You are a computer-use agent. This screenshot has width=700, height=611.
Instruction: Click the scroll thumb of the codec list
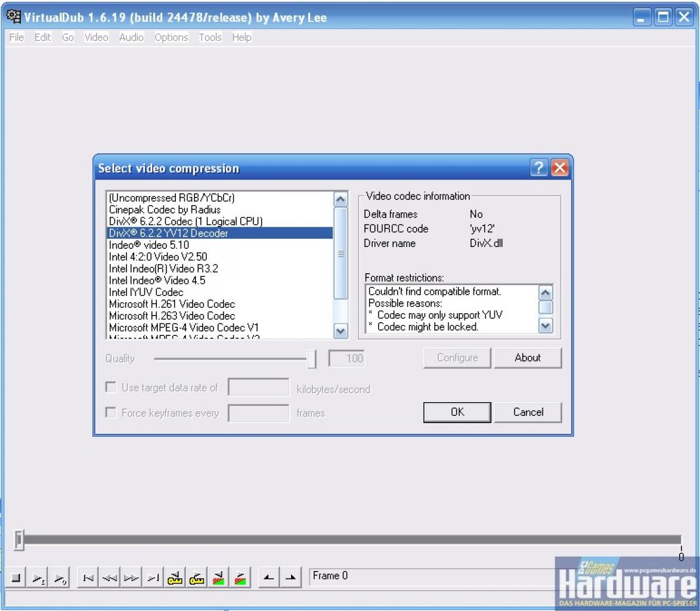340,253
